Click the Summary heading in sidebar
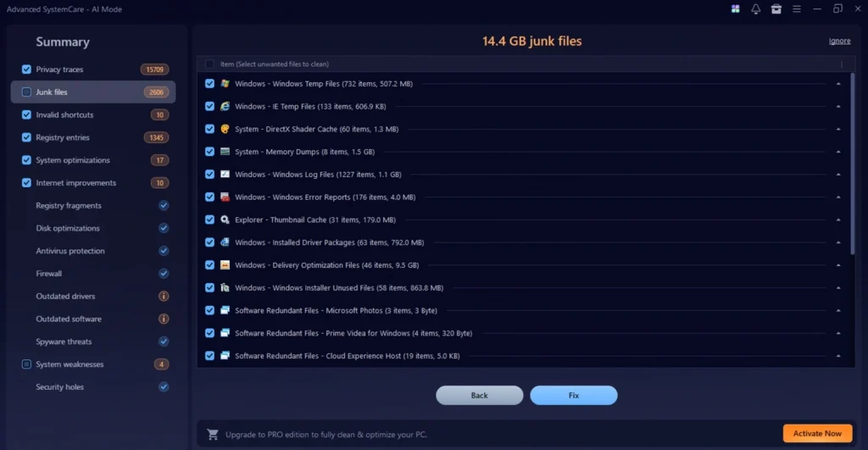This screenshot has width=868, height=450. pos(63,42)
